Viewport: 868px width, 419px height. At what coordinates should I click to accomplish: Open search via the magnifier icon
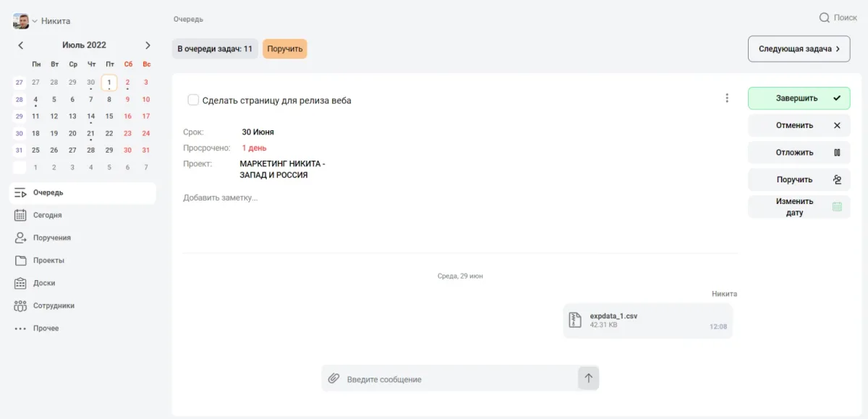coord(825,17)
